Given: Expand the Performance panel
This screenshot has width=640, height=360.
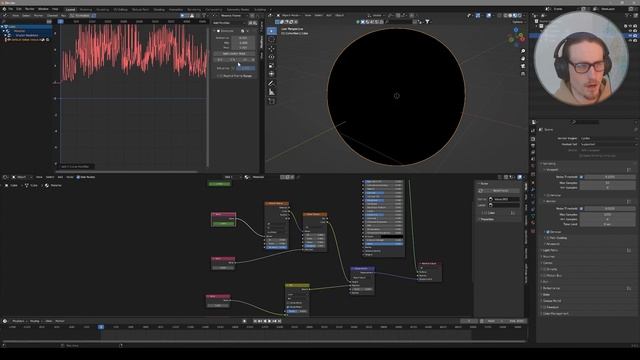Looking at the screenshot, I should [552, 288].
